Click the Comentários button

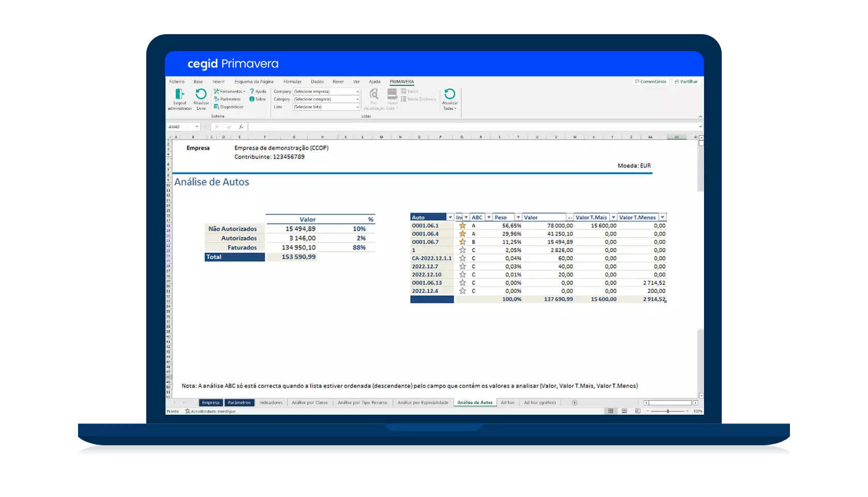point(651,82)
